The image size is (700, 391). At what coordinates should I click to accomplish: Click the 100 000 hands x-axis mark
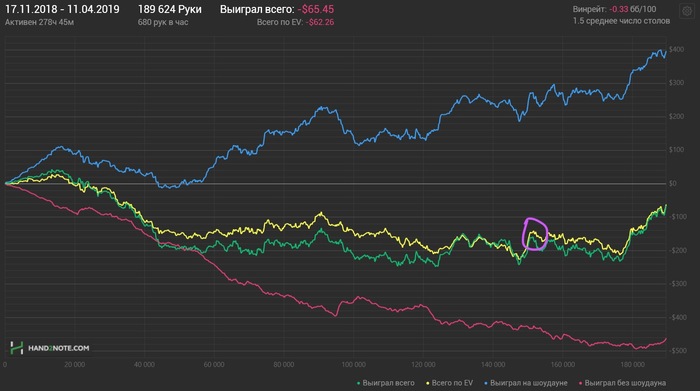point(354,365)
